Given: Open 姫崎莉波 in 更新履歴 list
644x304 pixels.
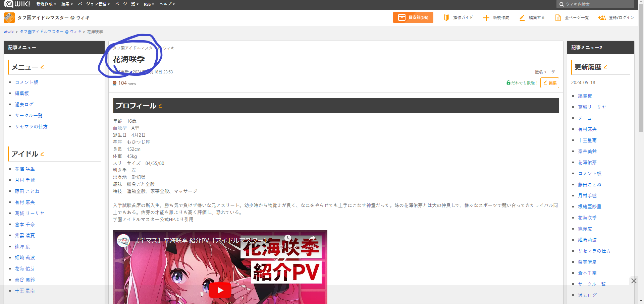Looking at the screenshot, I should coord(587,240).
